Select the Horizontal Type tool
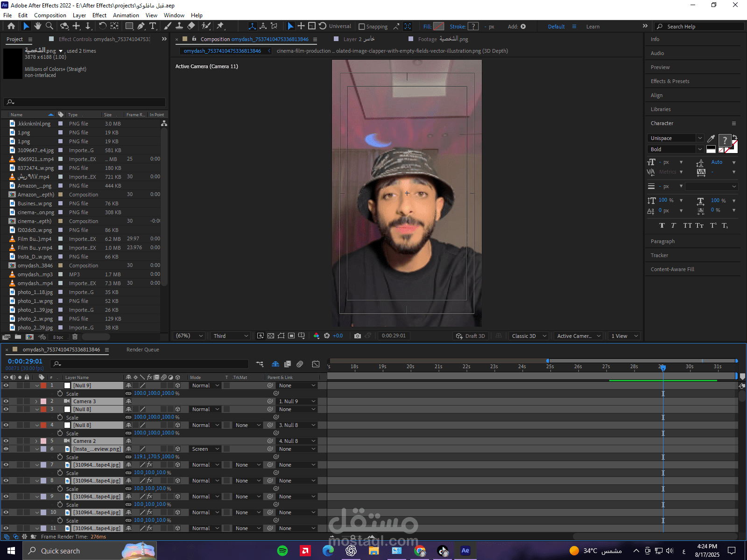Image resolution: width=747 pixels, height=560 pixels. 153,26
